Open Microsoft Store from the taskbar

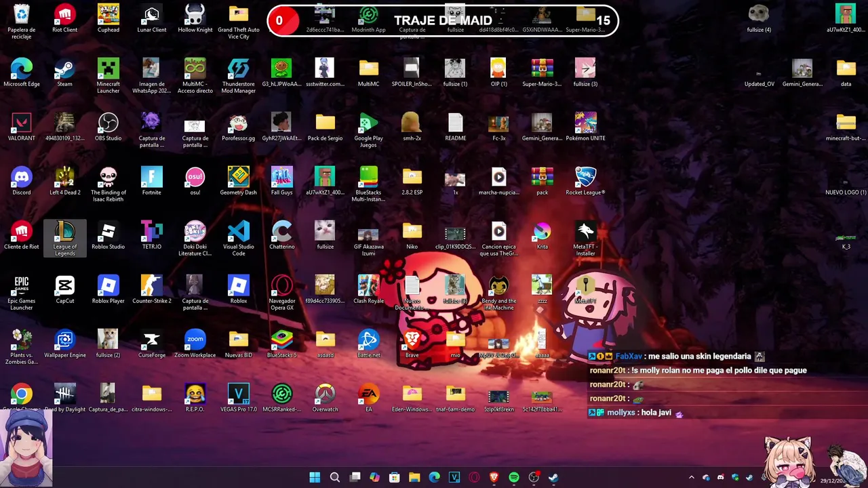click(x=395, y=478)
